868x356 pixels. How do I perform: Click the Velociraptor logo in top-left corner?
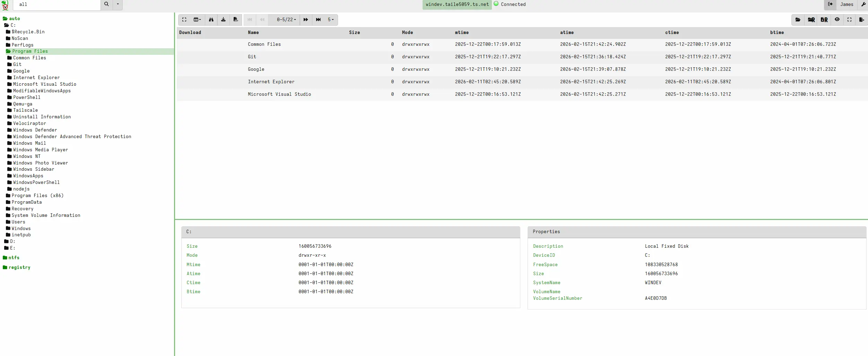(x=5, y=5)
